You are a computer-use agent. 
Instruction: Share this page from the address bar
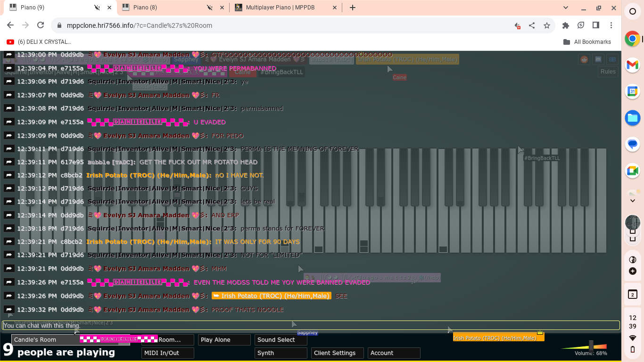[532, 25]
